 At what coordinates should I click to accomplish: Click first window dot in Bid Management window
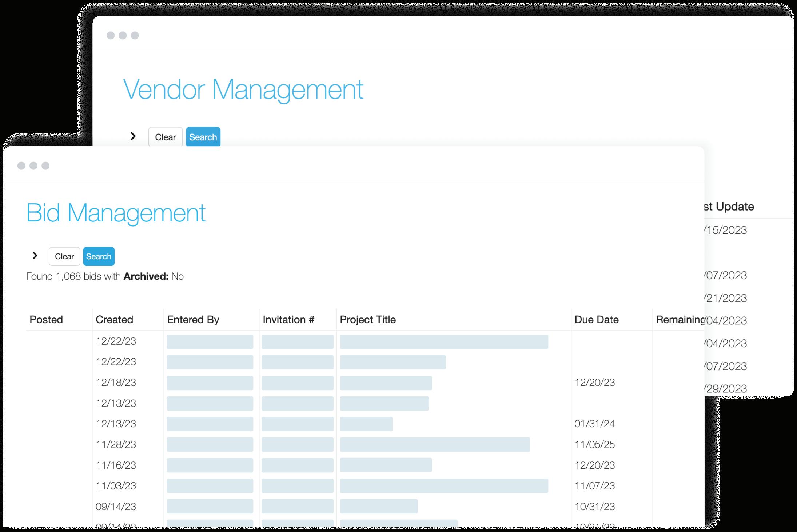21,166
